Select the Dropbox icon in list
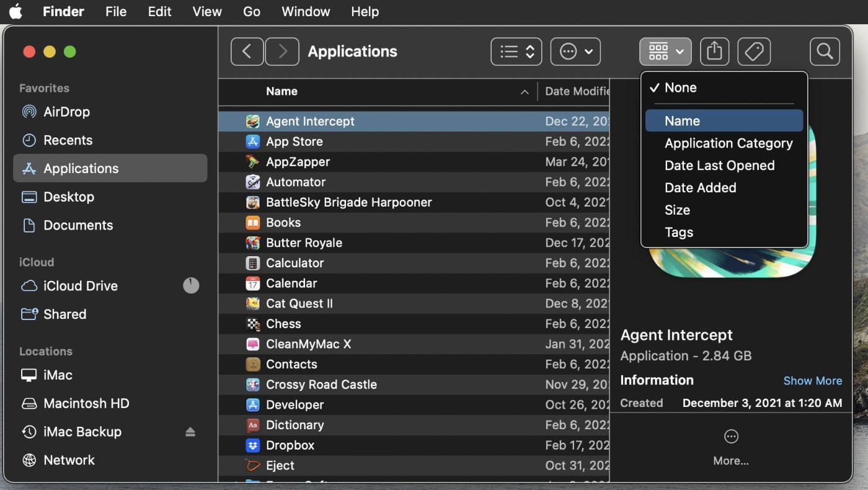Viewport: 868px width, 490px height. click(x=252, y=445)
